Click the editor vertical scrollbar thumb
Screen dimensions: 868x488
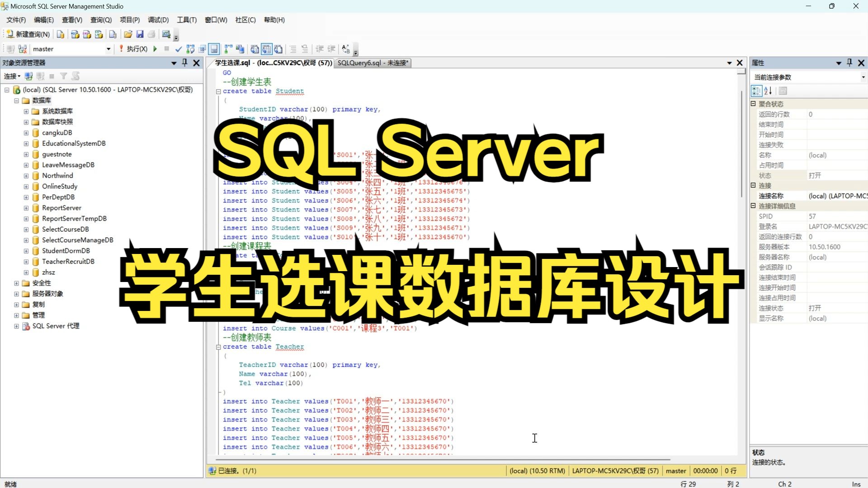(x=741, y=145)
